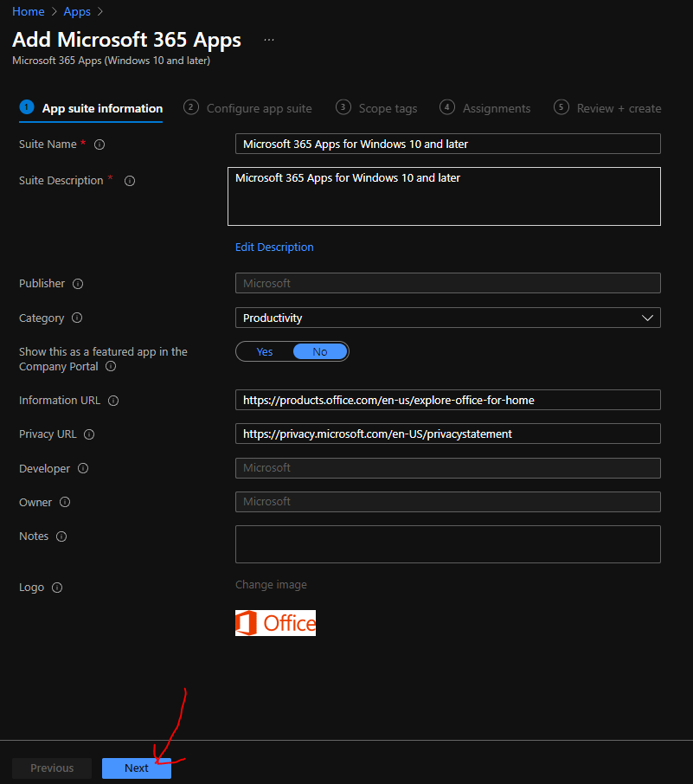Click the Suite Description info icon
The width and height of the screenshot is (693, 784).
point(130,181)
